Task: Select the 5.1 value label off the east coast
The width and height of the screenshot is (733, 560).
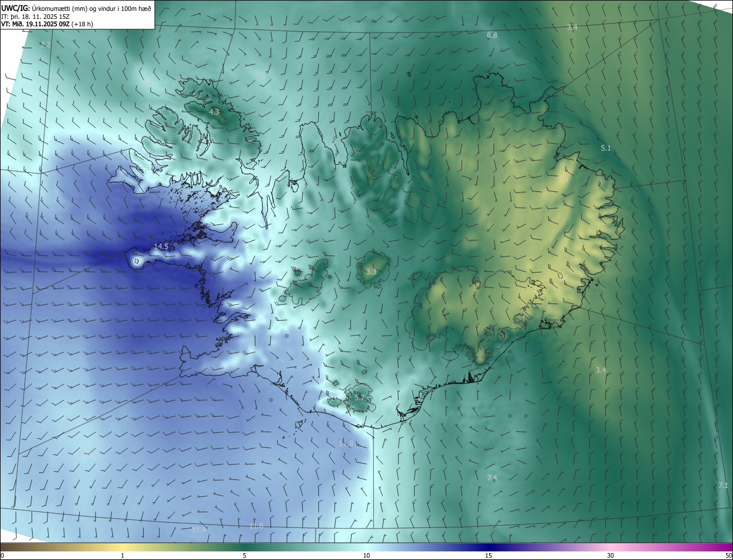Action: pos(606,148)
